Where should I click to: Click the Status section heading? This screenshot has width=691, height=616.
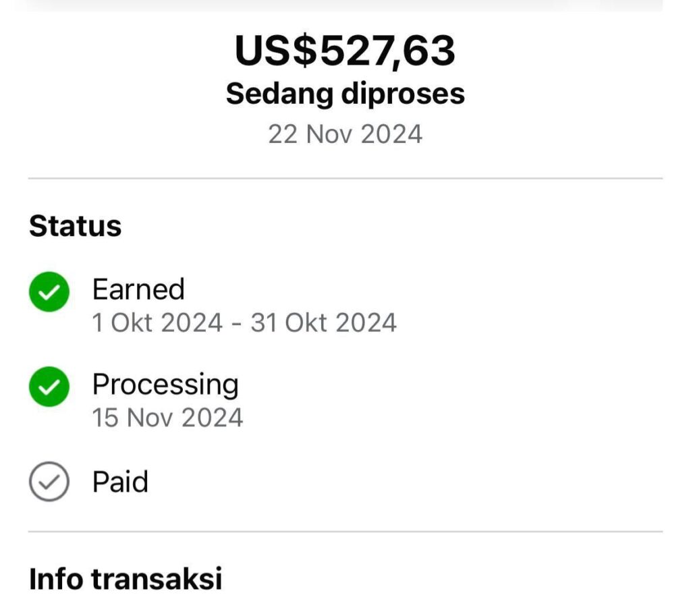[x=75, y=226]
